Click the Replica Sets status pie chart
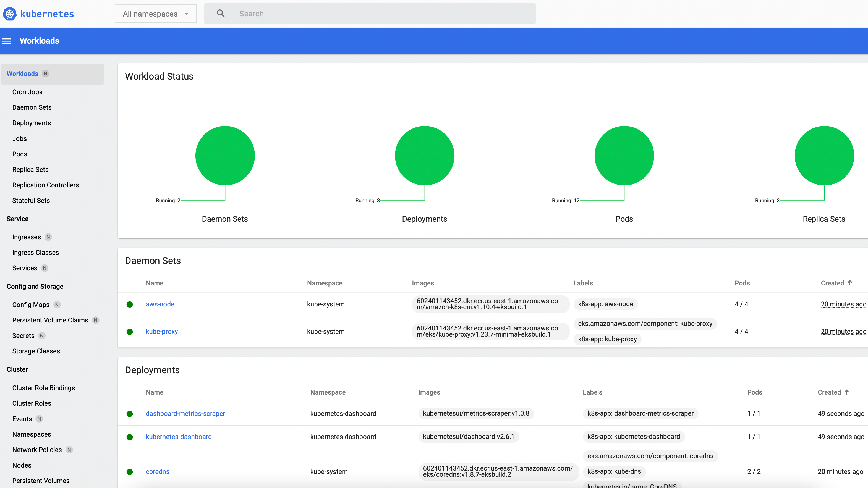The height and width of the screenshot is (488, 868). [x=824, y=156]
